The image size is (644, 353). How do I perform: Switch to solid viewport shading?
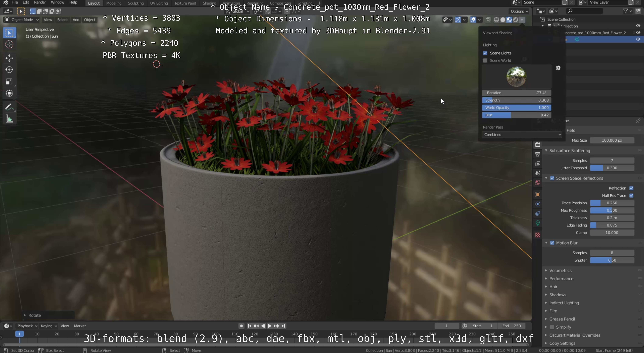point(503,20)
